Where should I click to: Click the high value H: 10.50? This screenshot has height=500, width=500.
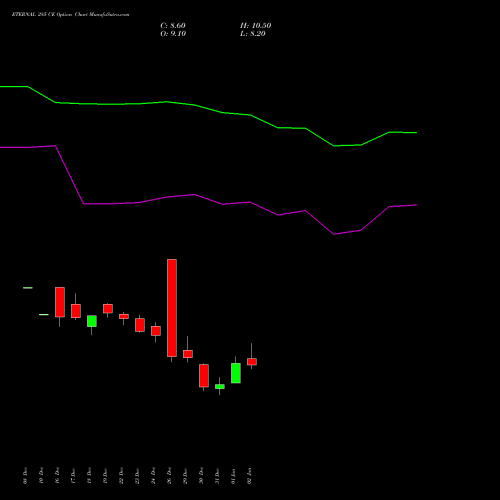255,26
